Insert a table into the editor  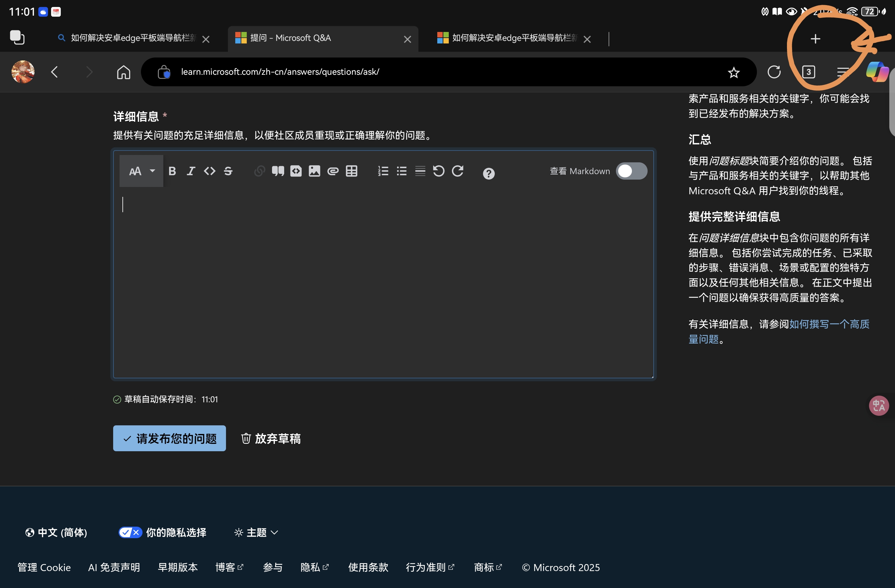click(351, 171)
